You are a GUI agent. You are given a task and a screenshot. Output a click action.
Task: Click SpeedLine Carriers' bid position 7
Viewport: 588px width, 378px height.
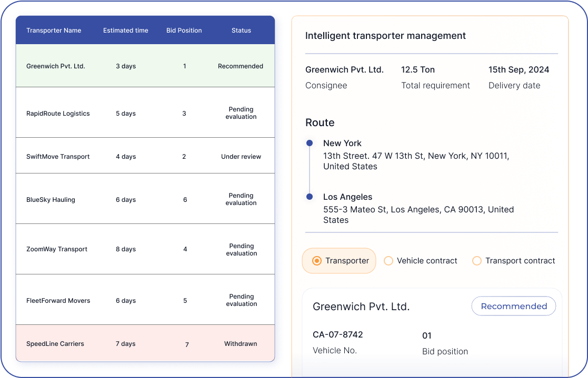click(x=187, y=344)
